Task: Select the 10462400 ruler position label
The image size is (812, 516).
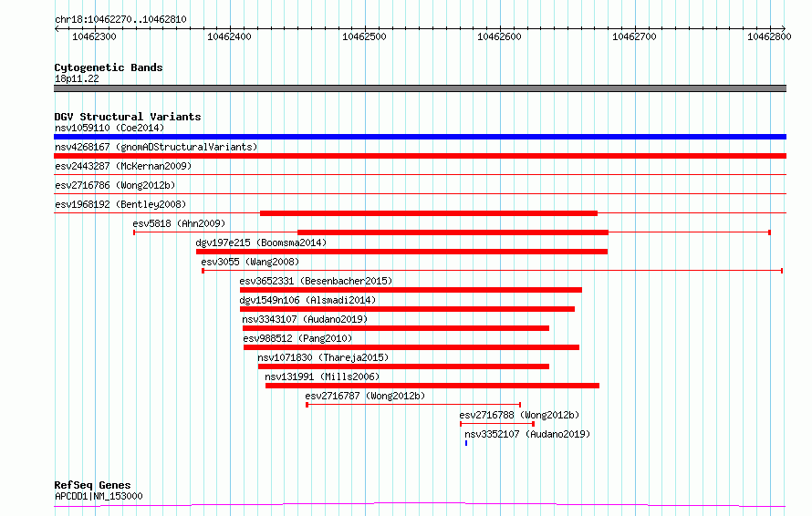Action: point(229,36)
